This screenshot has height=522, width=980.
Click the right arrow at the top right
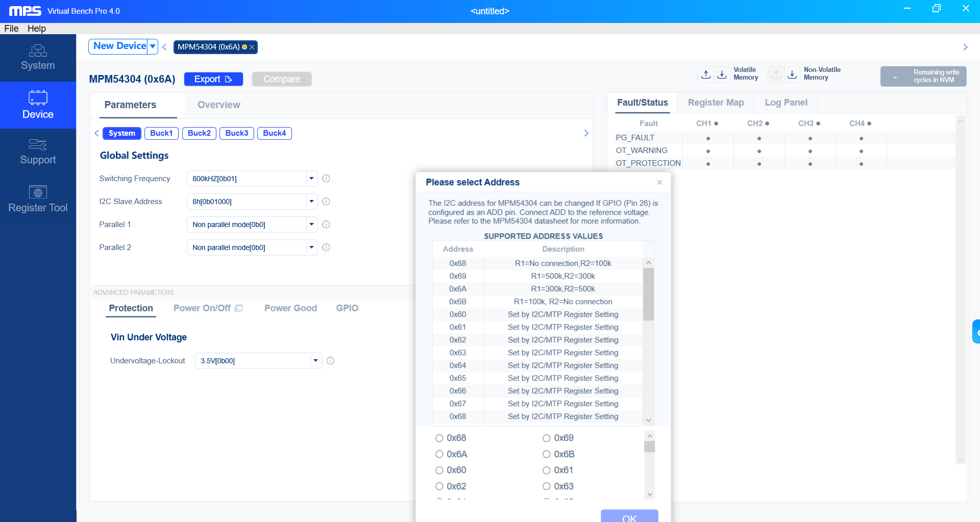[x=965, y=47]
